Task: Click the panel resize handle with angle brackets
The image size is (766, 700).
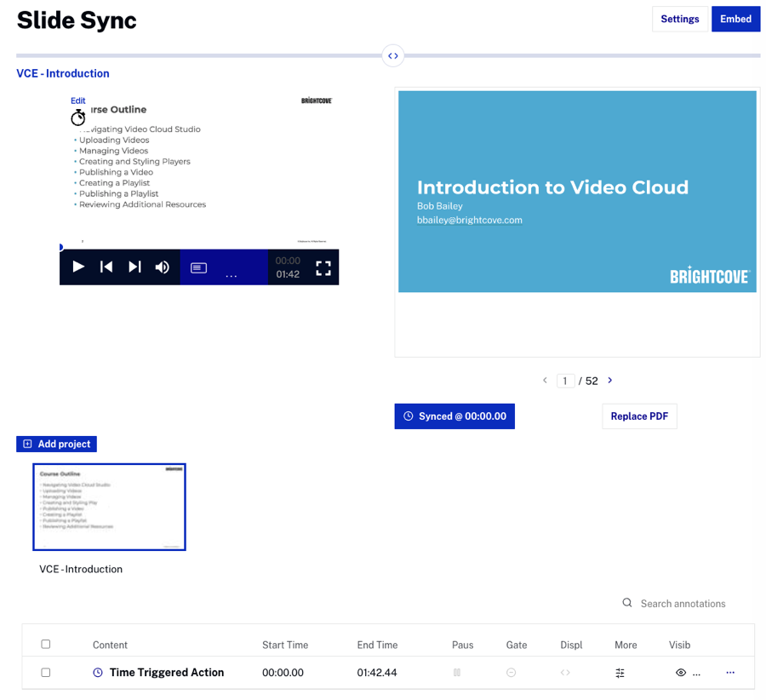Action: pyautogui.click(x=392, y=56)
